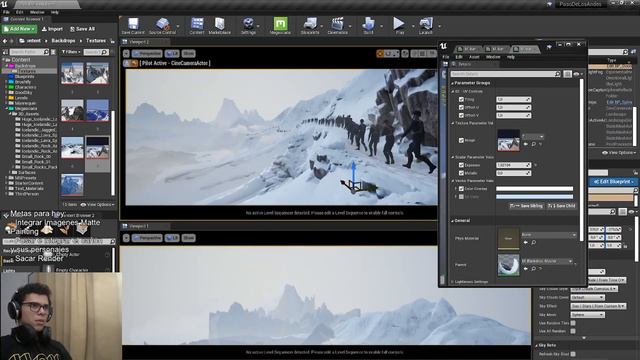Expand the Megascans folder in the tree
The image size is (640, 360).
click(x=7, y=109)
